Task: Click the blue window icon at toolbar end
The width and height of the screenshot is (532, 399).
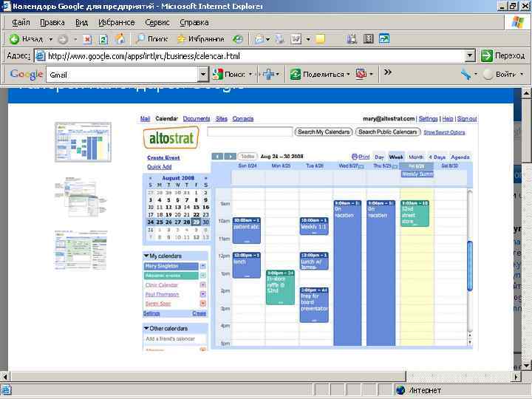Action: pyautogui.click(x=384, y=38)
